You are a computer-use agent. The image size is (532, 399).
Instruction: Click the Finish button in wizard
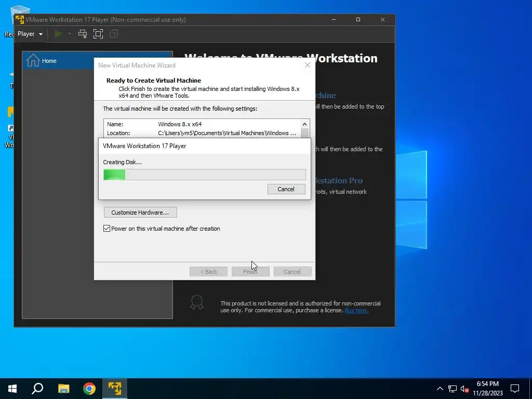click(x=250, y=272)
